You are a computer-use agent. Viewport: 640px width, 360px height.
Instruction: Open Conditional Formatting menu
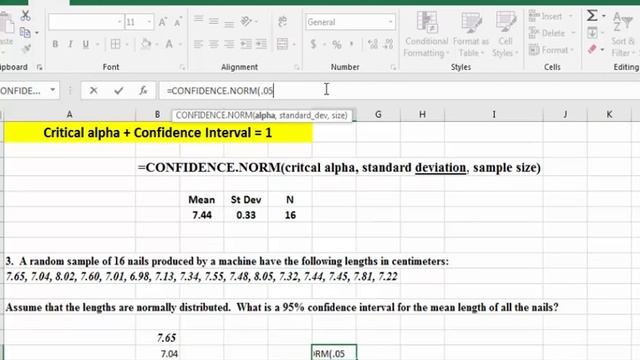pos(427,34)
